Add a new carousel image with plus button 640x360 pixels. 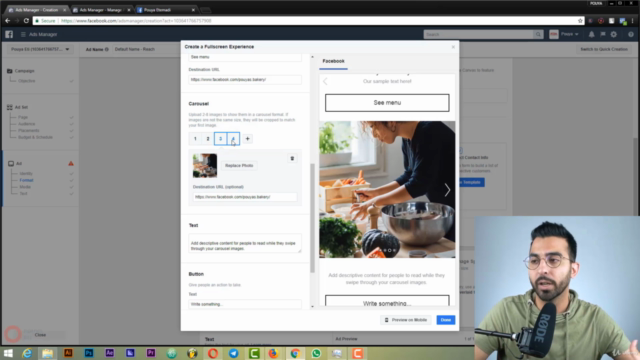tap(247, 139)
